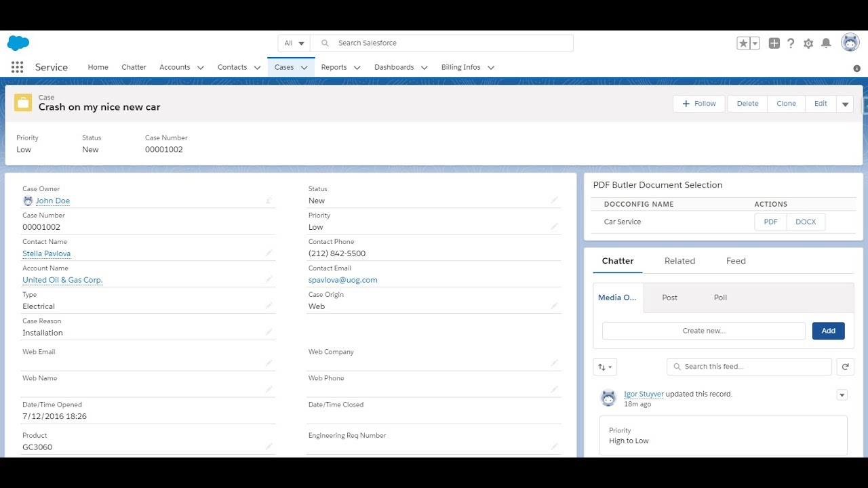Viewport: 868px width, 488px height.
Task: Click Igor Stuyver's avatar in feed
Action: [608, 398]
